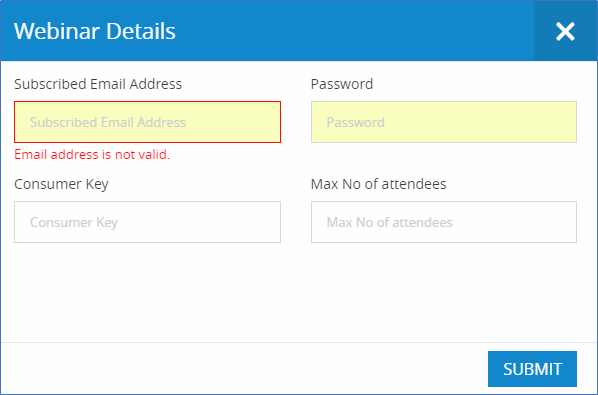
Task: Focus the Max No of attendees field
Action: (x=444, y=222)
